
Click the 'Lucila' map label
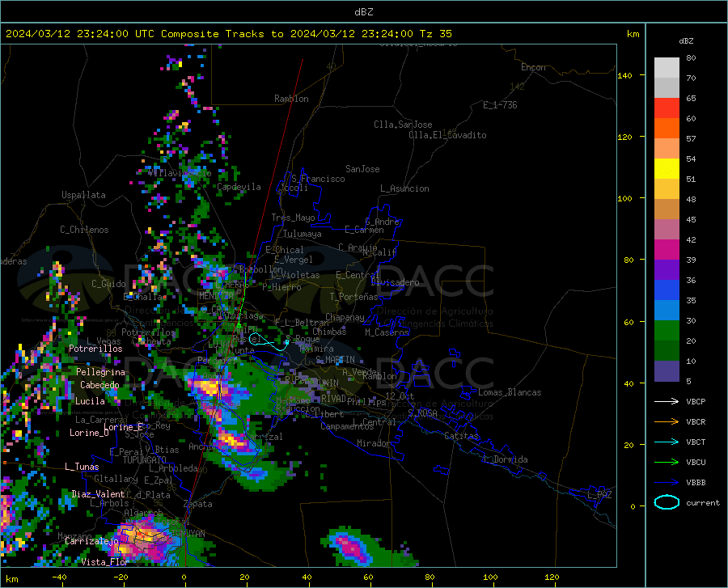pos(90,401)
